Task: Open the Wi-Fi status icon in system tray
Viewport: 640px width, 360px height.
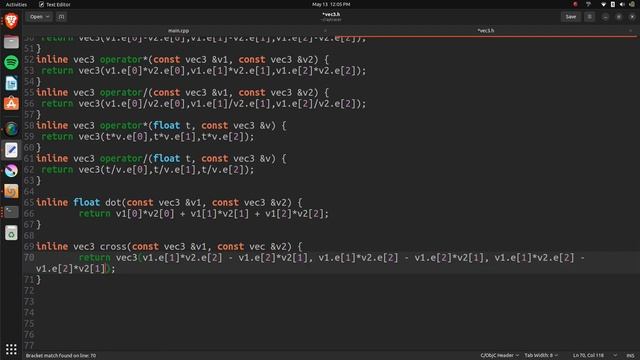Action: click(x=603, y=4)
